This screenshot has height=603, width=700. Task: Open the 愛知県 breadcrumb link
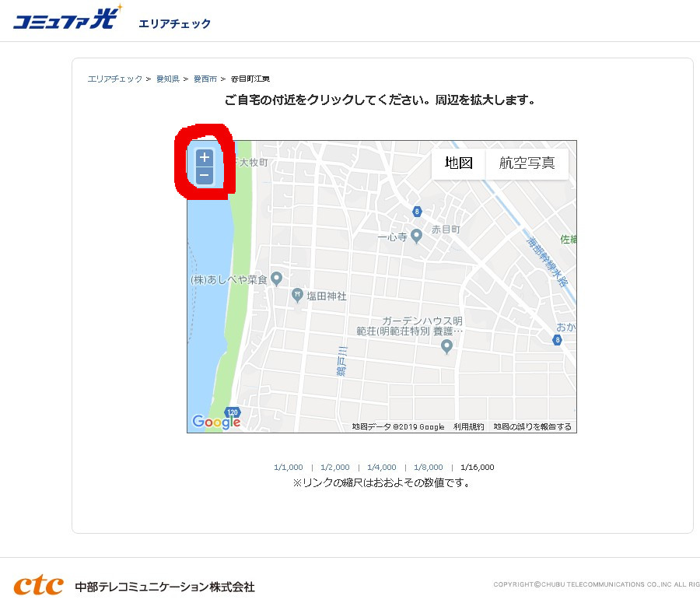click(x=168, y=79)
